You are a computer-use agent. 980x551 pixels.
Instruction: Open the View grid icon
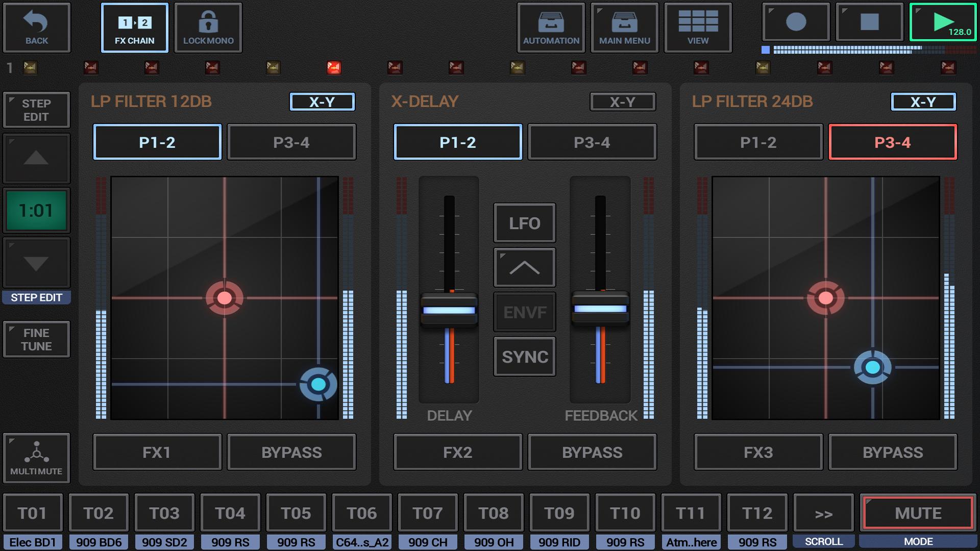(698, 22)
